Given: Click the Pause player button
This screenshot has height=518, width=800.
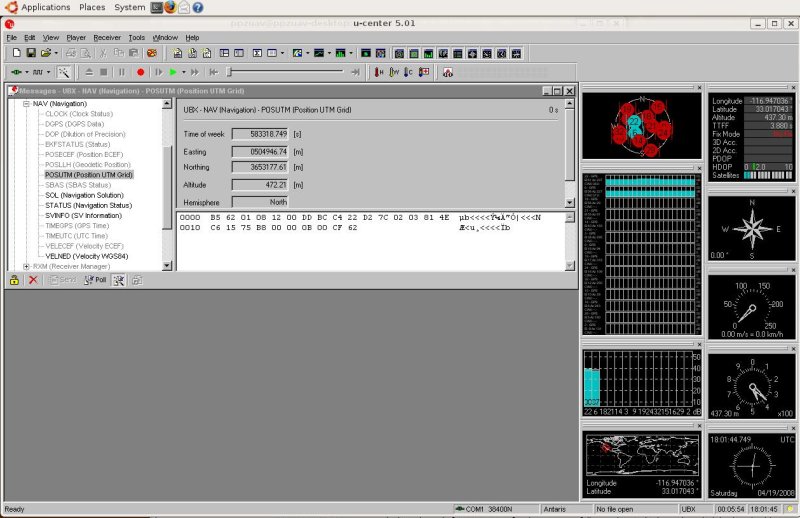Looking at the screenshot, I should point(122,72).
